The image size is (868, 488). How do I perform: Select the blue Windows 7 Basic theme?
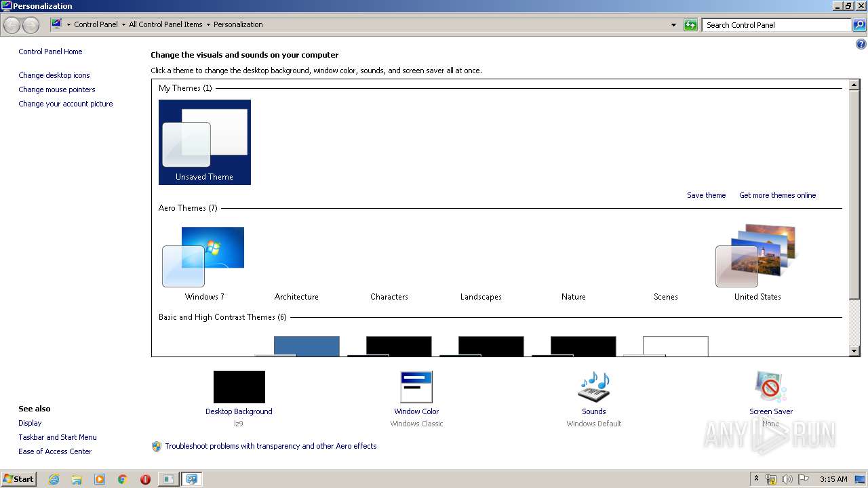point(297,346)
